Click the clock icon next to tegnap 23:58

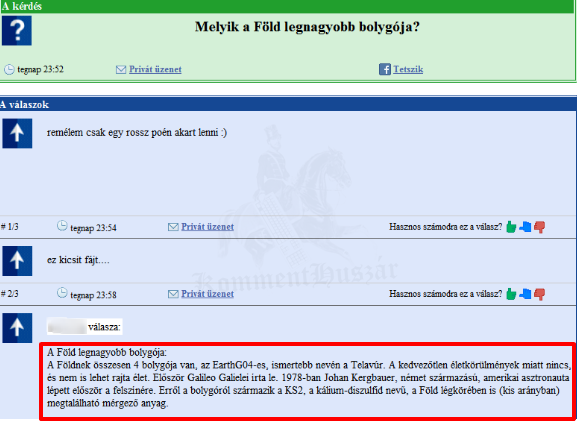[x=62, y=293]
